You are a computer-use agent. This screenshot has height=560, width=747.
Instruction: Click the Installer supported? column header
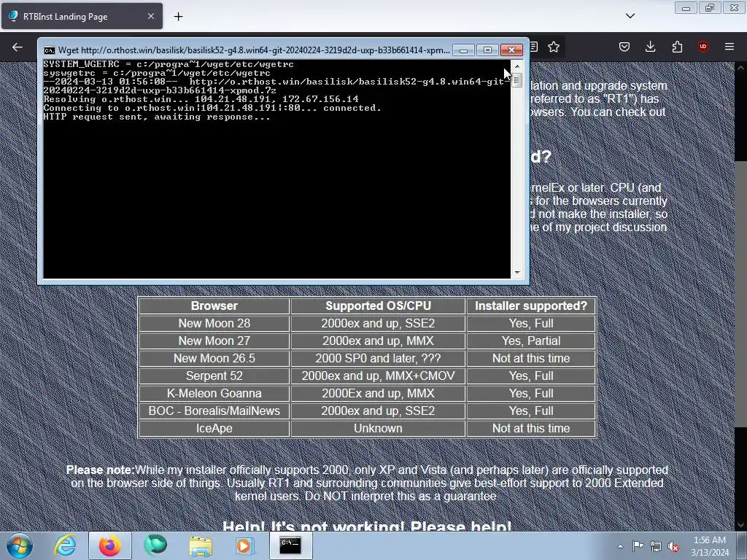531,306
